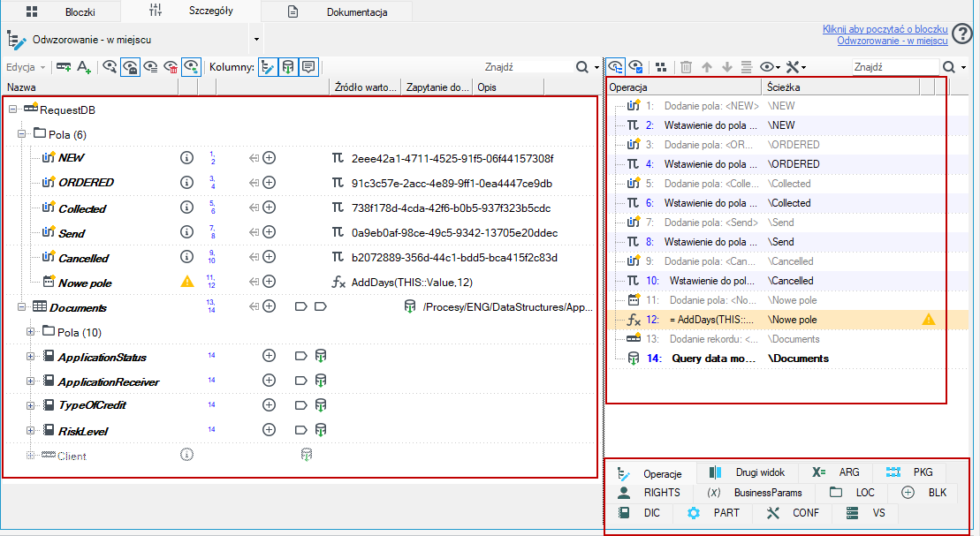Toggle the operations column button after Kolumny
This screenshot has width=980, height=536.
click(268, 67)
